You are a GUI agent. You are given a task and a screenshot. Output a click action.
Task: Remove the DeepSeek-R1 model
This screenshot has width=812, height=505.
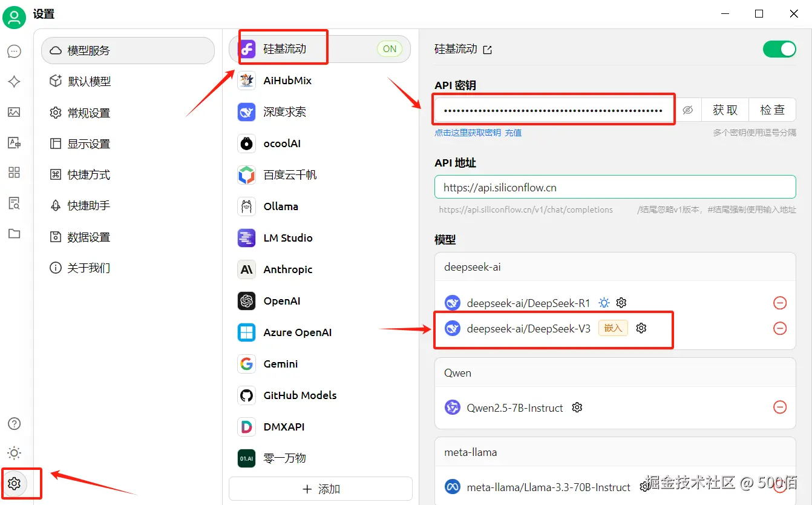tap(780, 302)
